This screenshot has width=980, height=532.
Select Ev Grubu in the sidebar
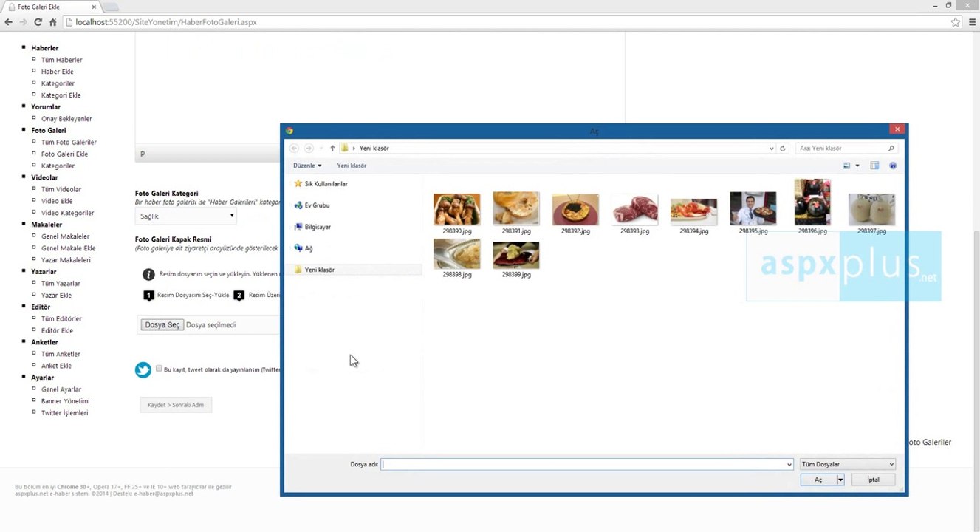312,205
